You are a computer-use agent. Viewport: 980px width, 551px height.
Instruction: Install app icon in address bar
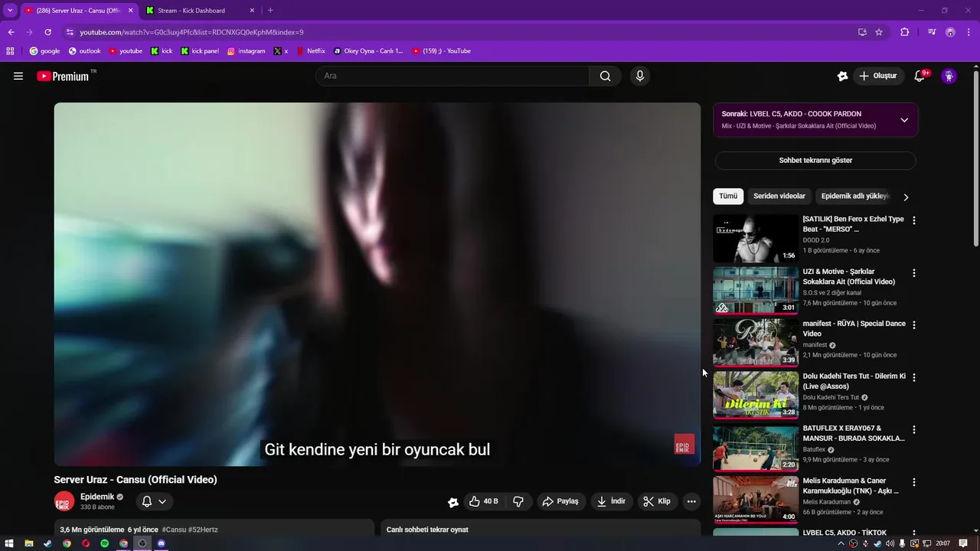click(862, 32)
